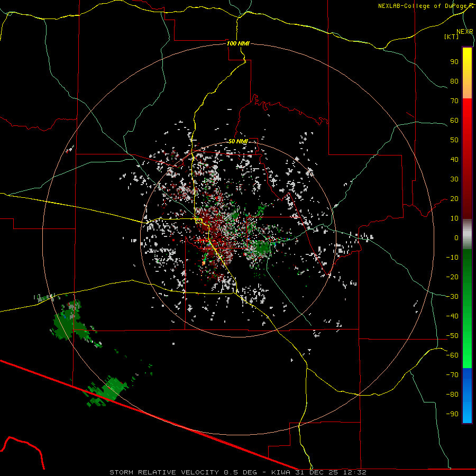This screenshot has height=476, width=476.
Task: Select the 60 value on the velocity scale
Action: point(454,121)
